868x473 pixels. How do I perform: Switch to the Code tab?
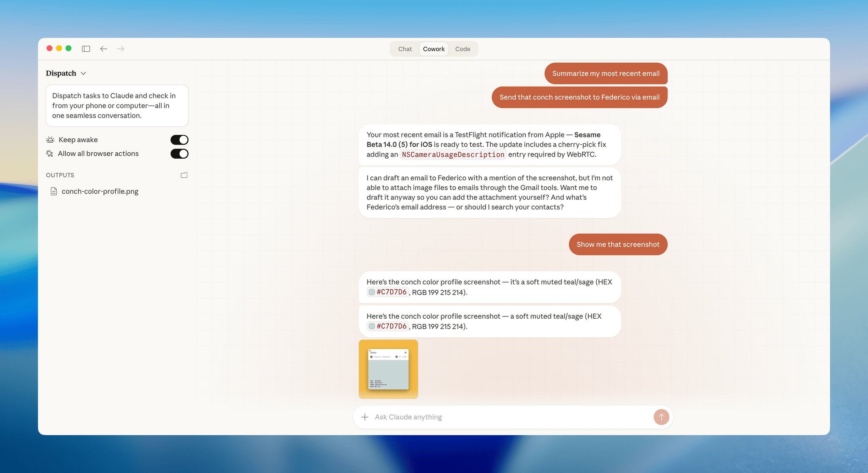pos(462,49)
